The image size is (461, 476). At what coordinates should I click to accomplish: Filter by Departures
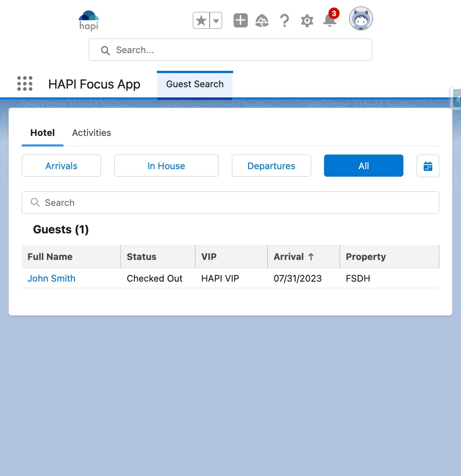[x=271, y=166]
